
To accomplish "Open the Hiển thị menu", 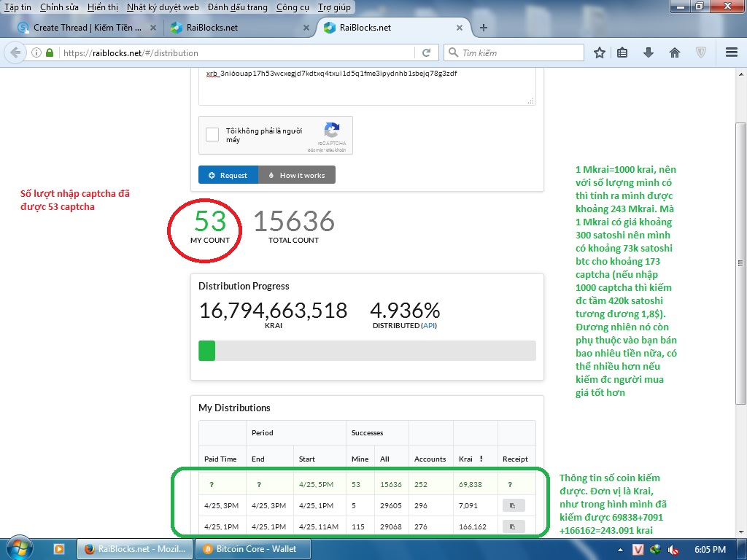I will click(102, 7).
